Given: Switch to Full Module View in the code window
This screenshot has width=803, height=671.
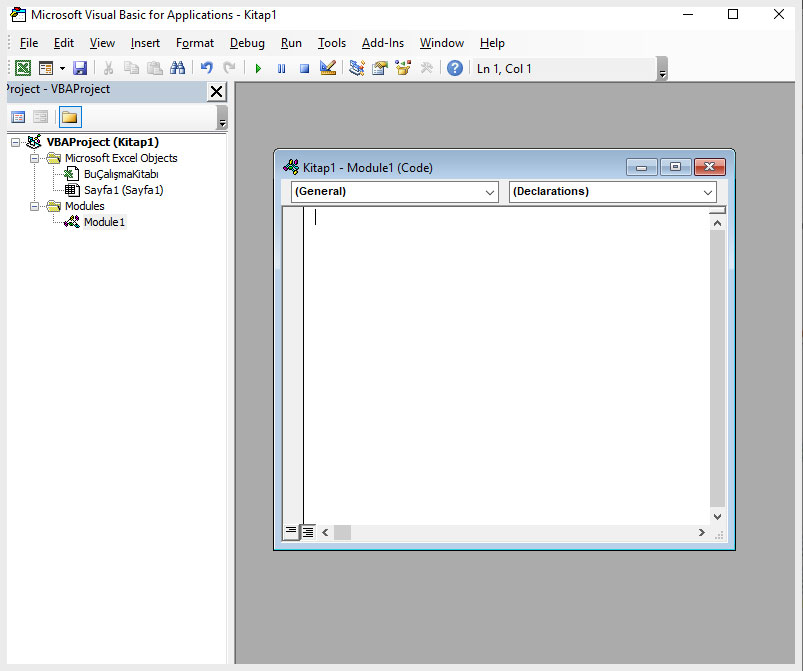Looking at the screenshot, I should tap(308, 532).
